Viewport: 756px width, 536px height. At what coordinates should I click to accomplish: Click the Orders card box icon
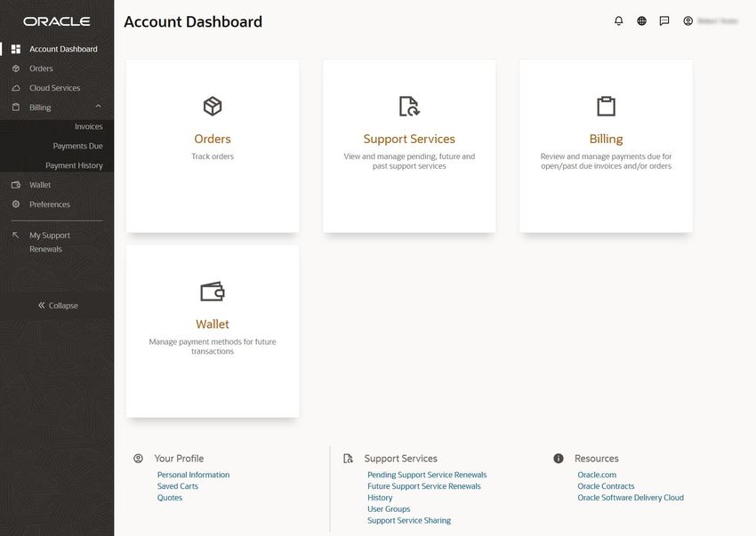click(x=213, y=106)
